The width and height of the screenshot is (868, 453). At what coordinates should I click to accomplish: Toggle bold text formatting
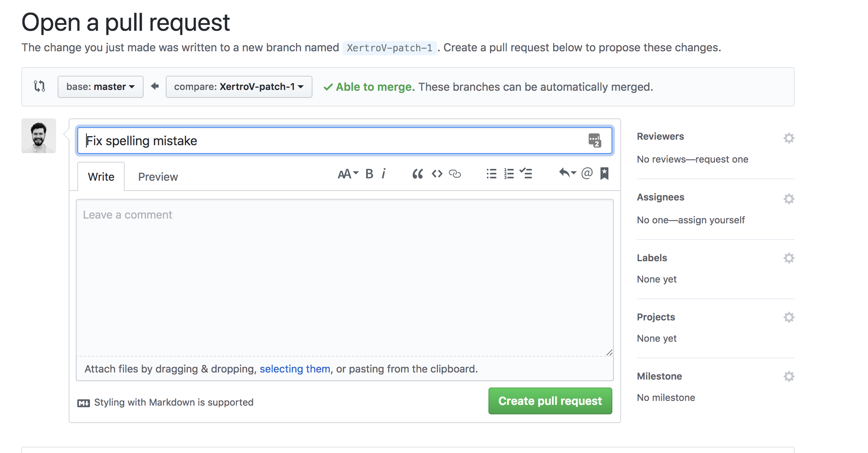tap(369, 174)
